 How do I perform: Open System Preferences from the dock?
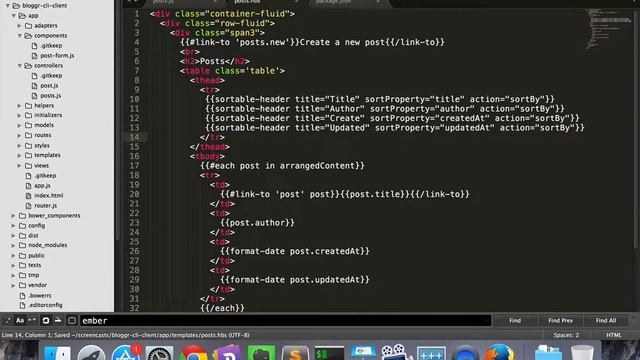pos(160,353)
